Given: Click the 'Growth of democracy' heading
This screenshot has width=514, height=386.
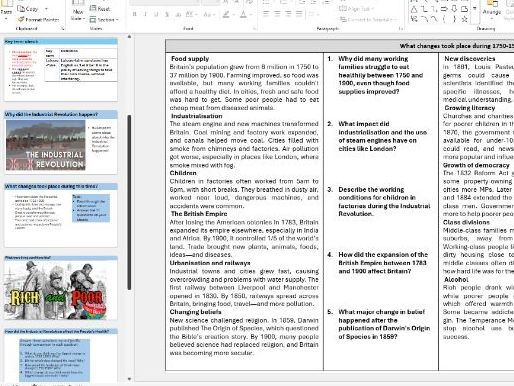Looking at the screenshot, I should 476,165.
